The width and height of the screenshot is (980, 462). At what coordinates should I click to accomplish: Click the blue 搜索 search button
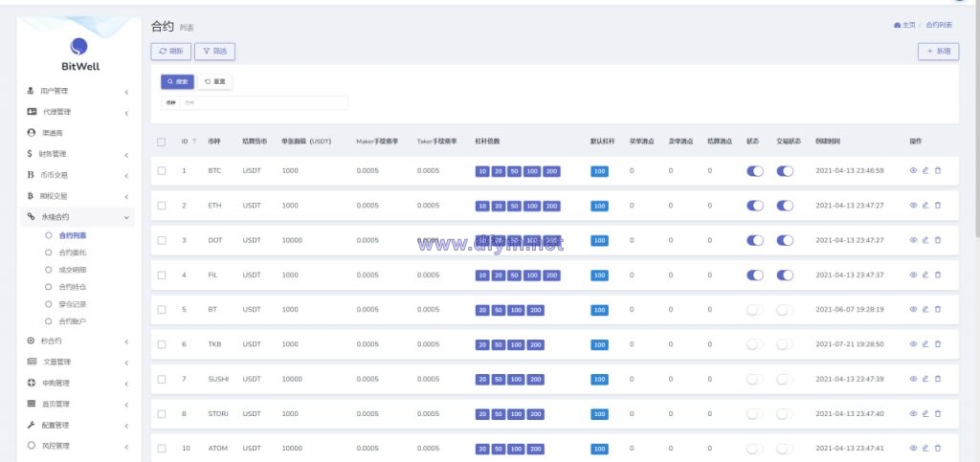tap(177, 82)
